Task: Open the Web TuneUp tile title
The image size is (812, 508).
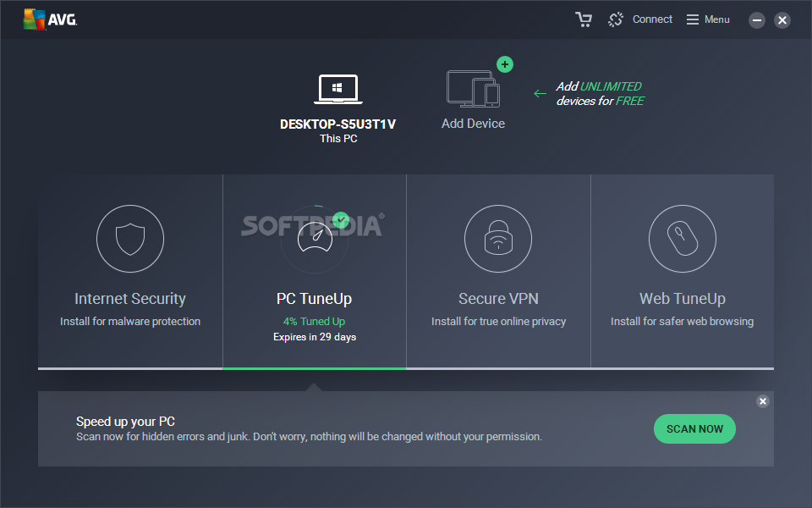Action: pyautogui.click(x=683, y=299)
